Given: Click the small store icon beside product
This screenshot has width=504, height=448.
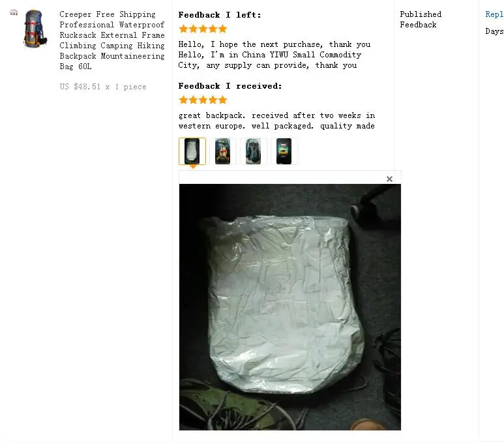Looking at the screenshot, I should click(x=14, y=12).
